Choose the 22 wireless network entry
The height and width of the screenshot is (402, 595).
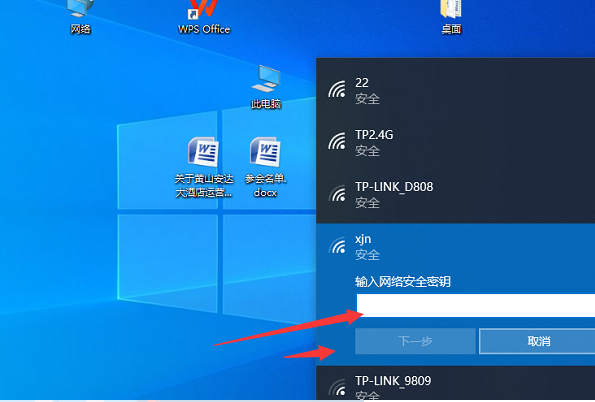point(455,90)
